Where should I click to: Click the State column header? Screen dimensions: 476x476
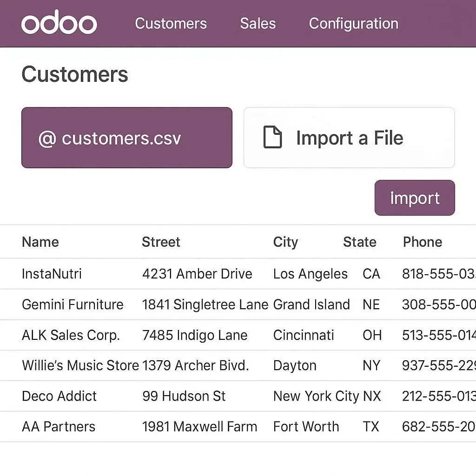359,242
